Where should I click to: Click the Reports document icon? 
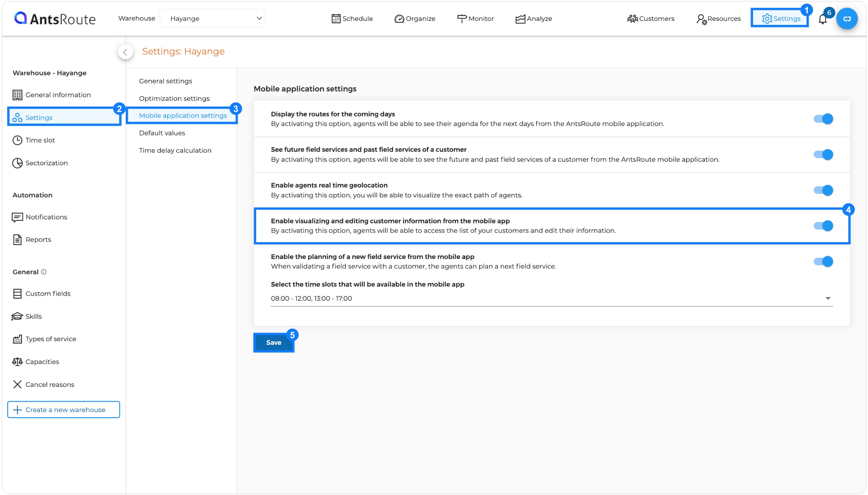(x=17, y=240)
